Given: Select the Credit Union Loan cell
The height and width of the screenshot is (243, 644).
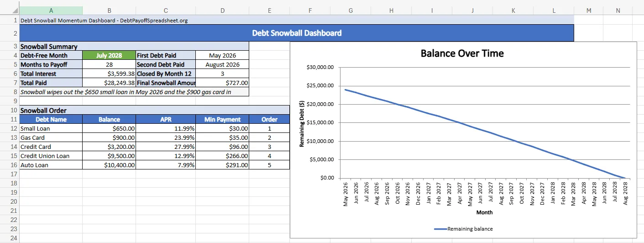Looking at the screenshot, I should 51,156.
